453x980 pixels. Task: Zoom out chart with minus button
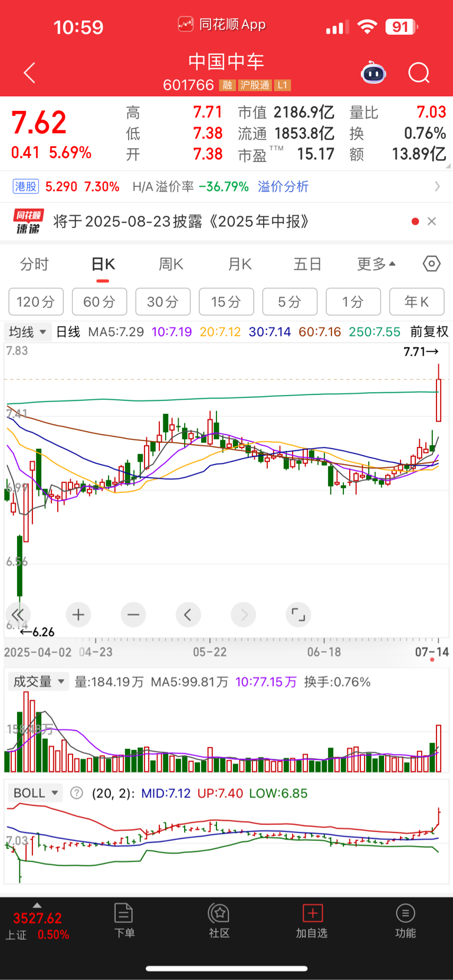133,615
